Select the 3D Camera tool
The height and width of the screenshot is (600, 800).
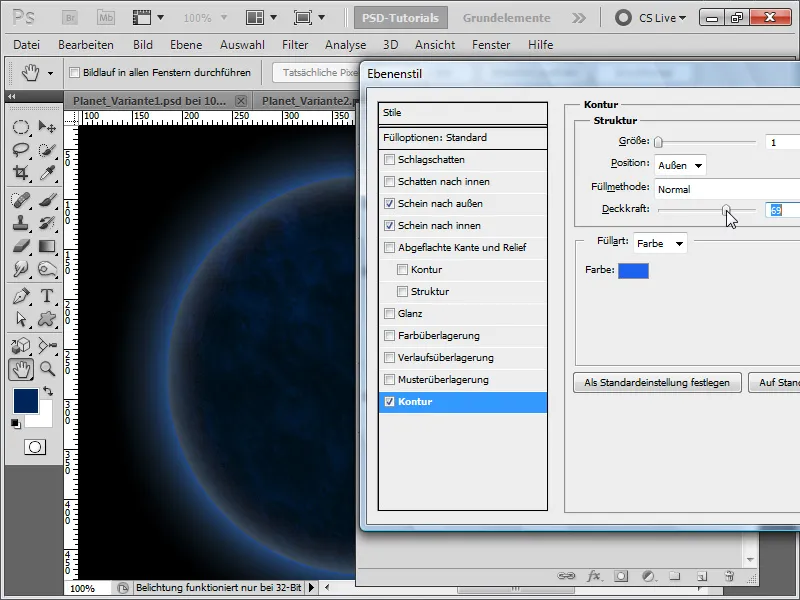click(47, 346)
